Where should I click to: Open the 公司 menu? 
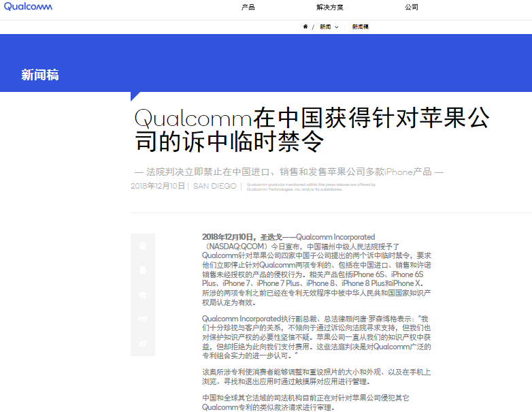click(x=412, y=7)
